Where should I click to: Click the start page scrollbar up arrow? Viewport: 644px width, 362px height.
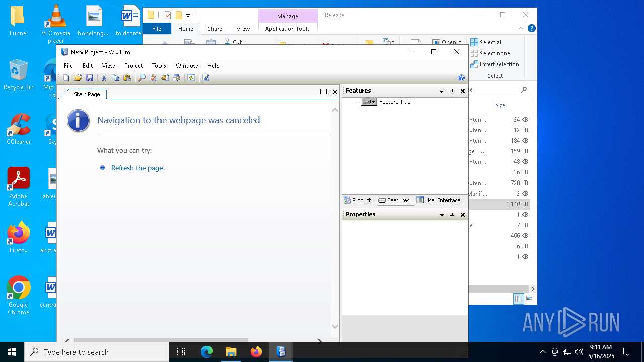[x=335, y=110]
